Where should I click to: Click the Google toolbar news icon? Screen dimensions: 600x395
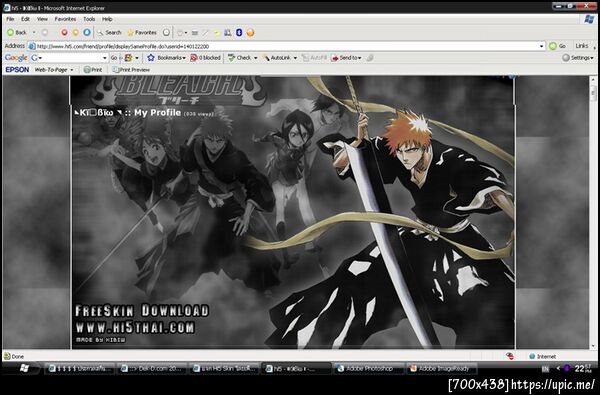[x=128, y=58]
